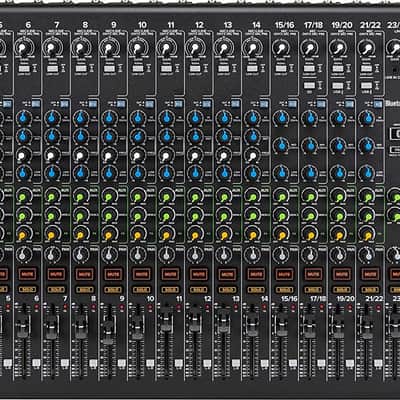This screenshot has width=400, height=400.
Task: Click the first green aux knob on channel 6
Action: point(23,197)
